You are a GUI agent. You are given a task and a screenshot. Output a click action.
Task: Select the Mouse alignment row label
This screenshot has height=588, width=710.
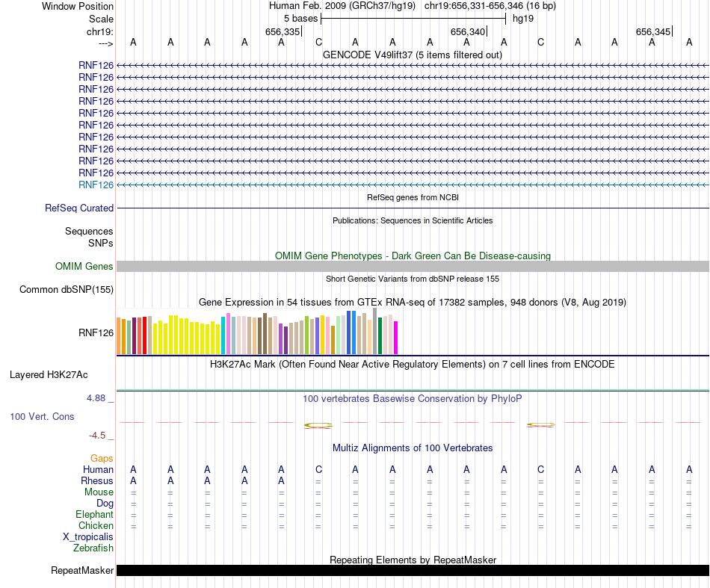(x=99, y=492)
